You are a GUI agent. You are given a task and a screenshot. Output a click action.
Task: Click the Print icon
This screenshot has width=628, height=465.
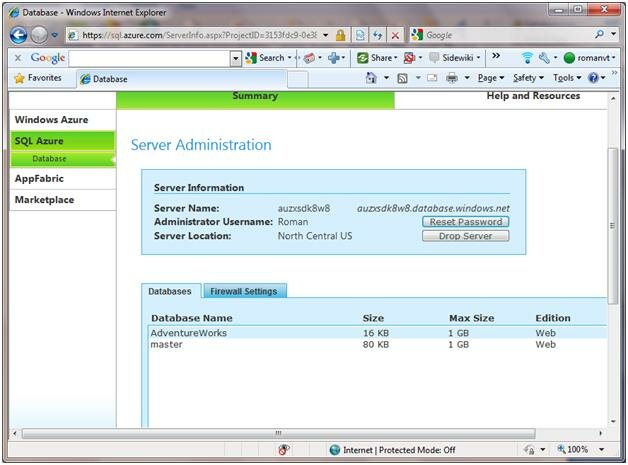tap(452, 78)
